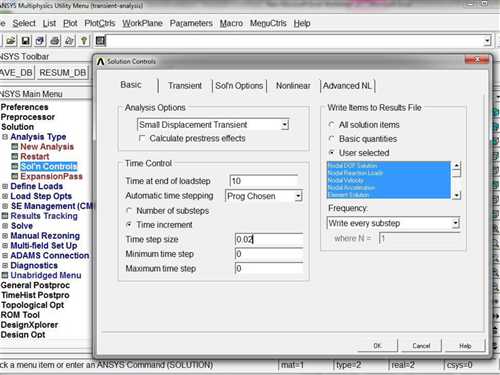Image resolution: width=500 pixels, height=375 pixels.
Task: Expand the Manual Rezoning node
Action: [x=5, y=236]
